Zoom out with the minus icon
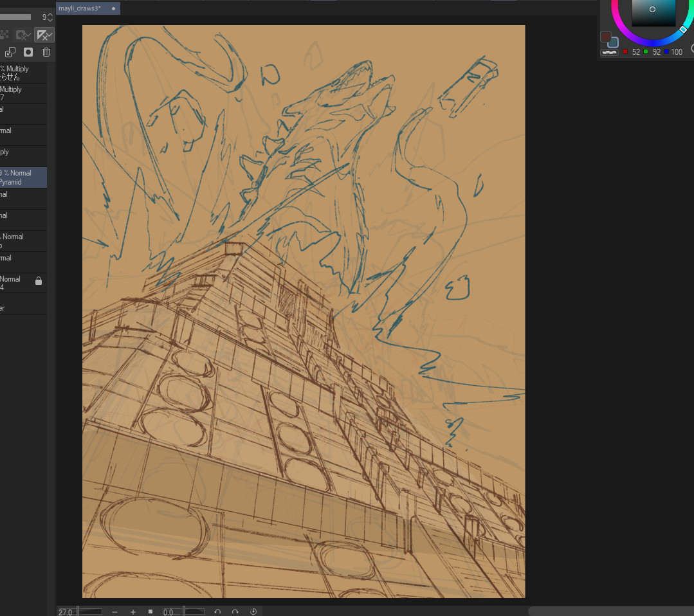The width and height of the screenshot is (694, 616). click(114, 612)
